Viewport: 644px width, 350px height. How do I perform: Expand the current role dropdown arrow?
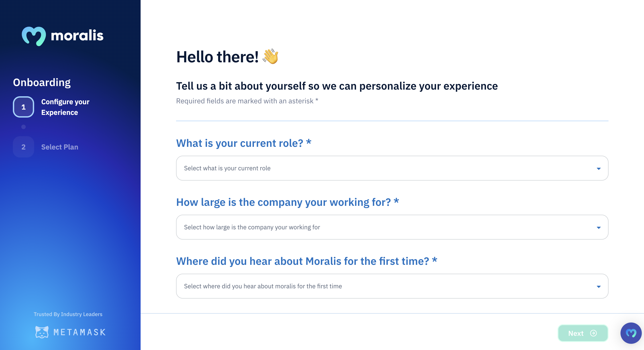pos(599,169)
